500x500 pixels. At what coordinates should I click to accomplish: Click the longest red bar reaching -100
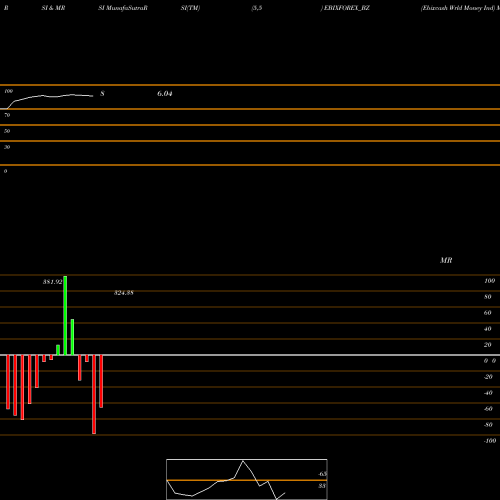point(94,394)
